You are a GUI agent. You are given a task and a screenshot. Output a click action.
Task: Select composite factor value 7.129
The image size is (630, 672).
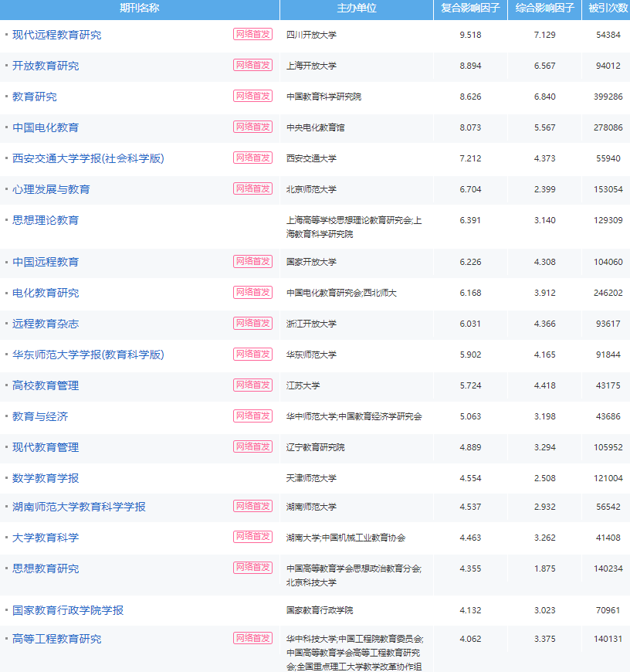point(545,35)
